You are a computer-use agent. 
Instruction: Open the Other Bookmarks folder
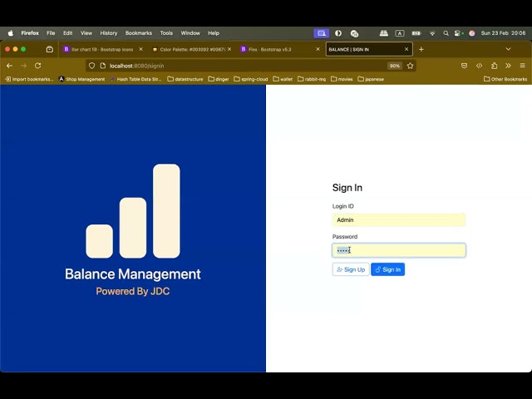[505, 79]
